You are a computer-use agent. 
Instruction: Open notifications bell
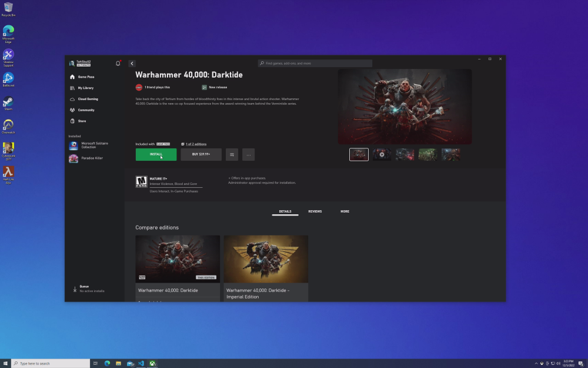118,63
